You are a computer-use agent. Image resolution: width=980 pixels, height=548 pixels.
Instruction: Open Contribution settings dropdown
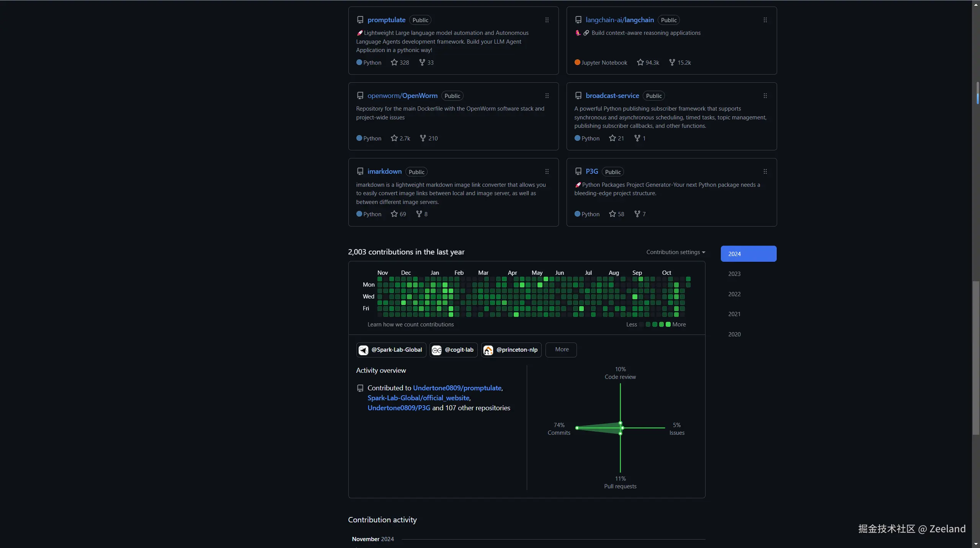point(675,252)
